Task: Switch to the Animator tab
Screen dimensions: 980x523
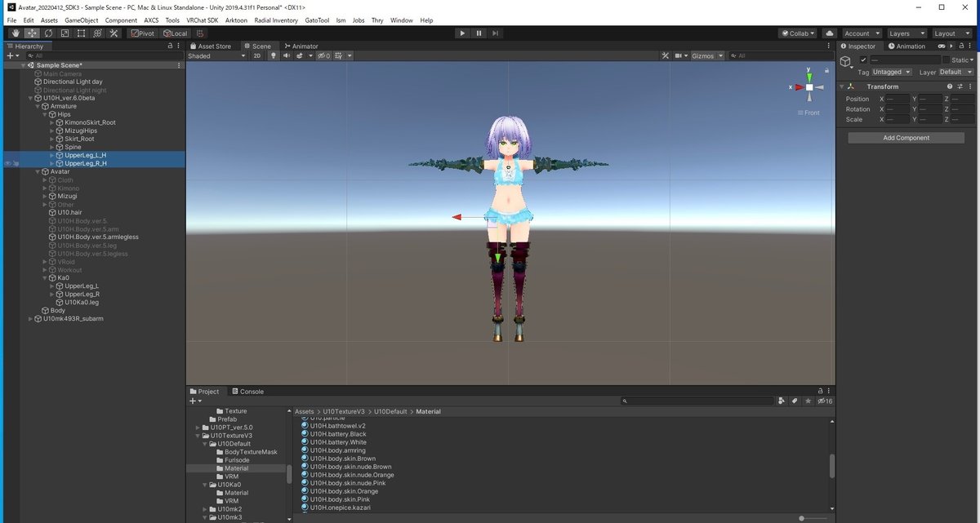Action: [x=301, y=47]
